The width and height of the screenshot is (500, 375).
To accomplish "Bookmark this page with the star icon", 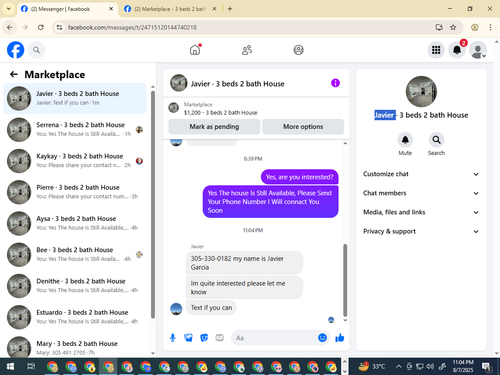I will 453,27.
